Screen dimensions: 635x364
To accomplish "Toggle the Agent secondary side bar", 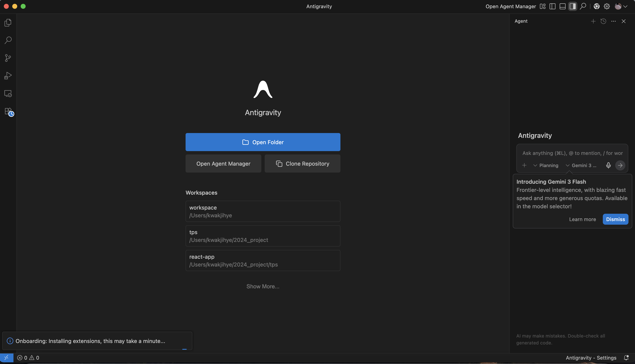I will (573, 7).
